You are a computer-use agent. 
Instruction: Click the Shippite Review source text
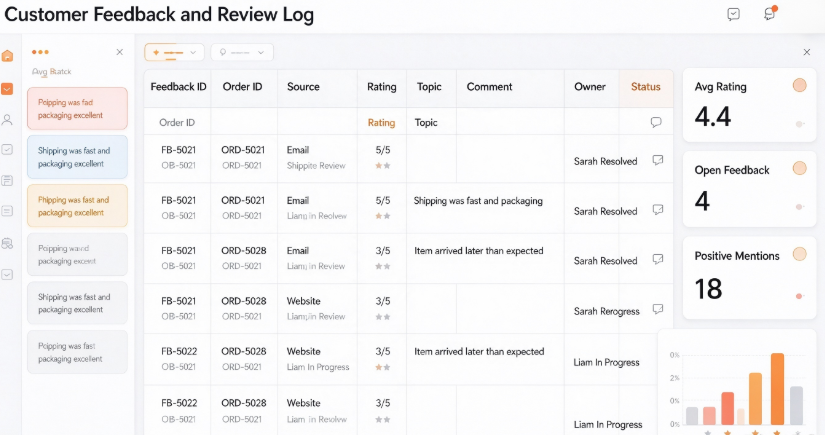pyautogui.click(x=316, y=166)
